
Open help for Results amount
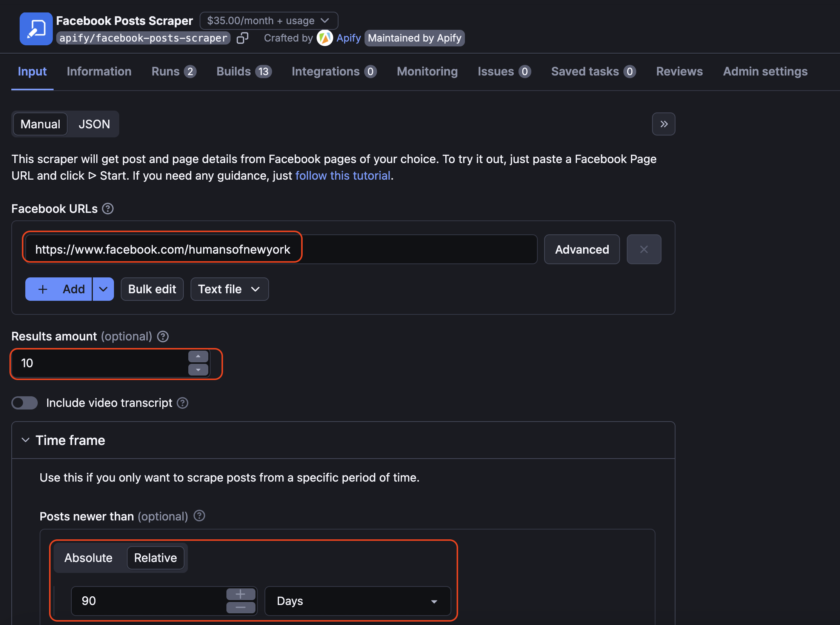click(163, 336)
